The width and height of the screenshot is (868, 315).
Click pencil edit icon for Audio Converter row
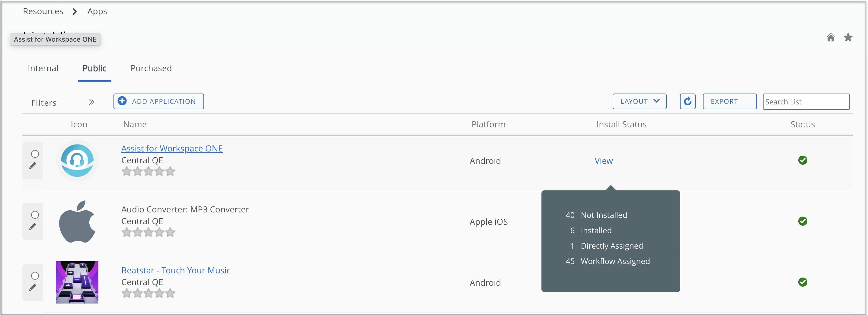[x=33, y=227]
